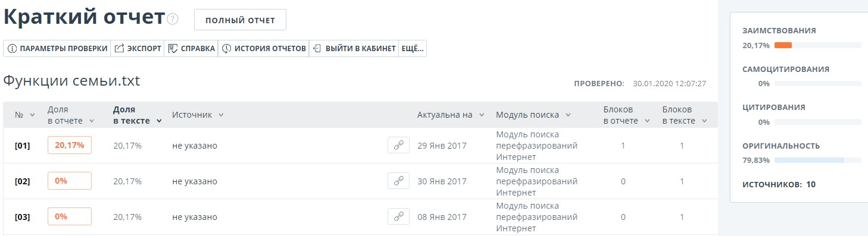Click the Полный отчет button

[240, 20]
